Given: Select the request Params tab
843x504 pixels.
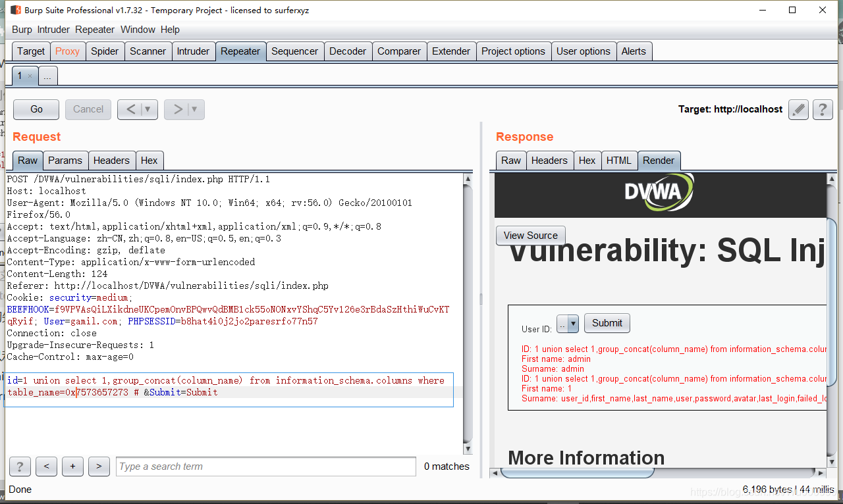Looking at the screenshot, I should click(x=65, y=161).
